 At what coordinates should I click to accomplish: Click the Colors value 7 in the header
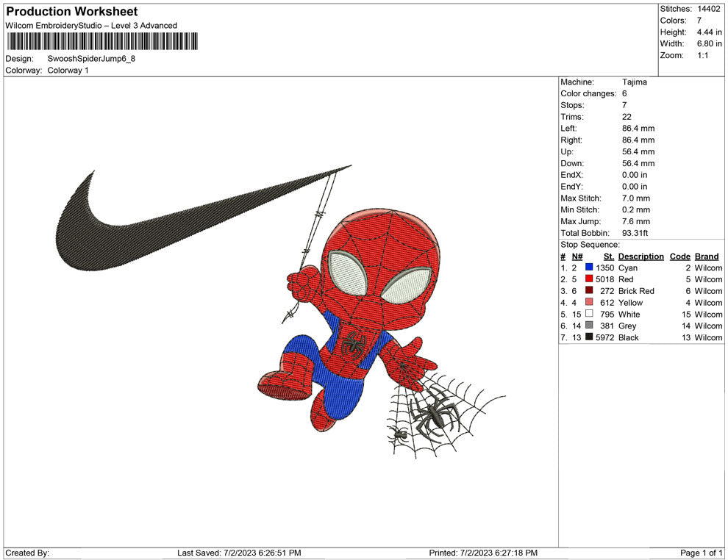pyautogui.click(x=699, y=21)
